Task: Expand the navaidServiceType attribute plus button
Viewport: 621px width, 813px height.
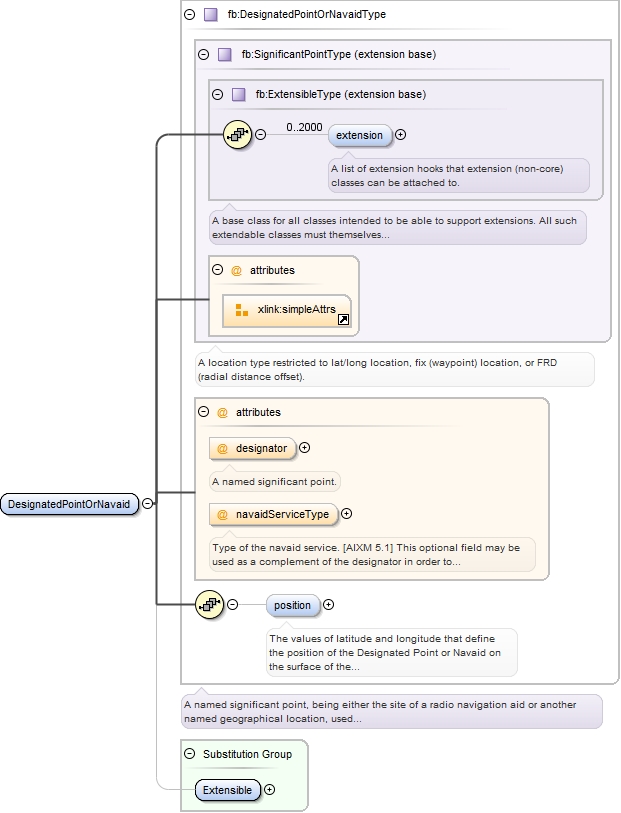Action: pos(347,514)
